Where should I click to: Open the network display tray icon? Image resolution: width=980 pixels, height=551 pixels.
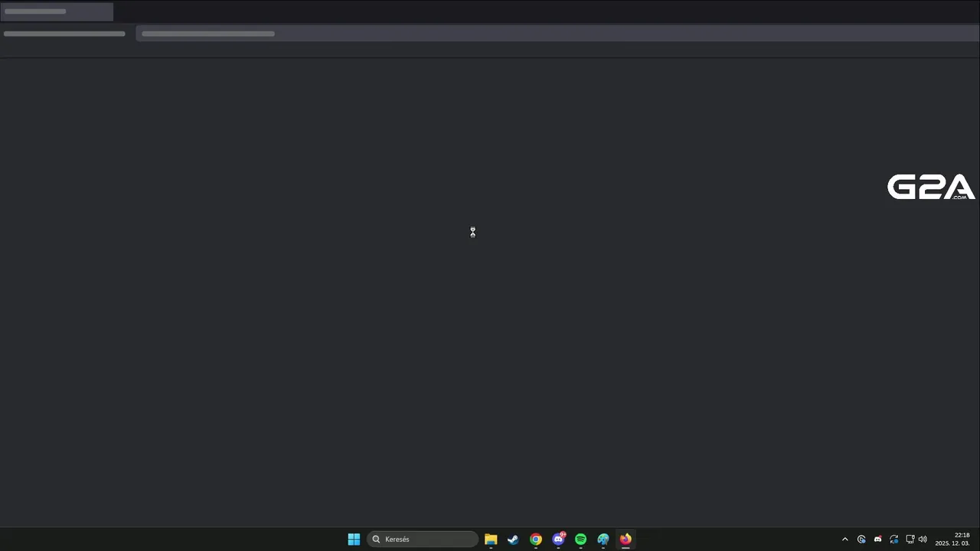[910, 540]
